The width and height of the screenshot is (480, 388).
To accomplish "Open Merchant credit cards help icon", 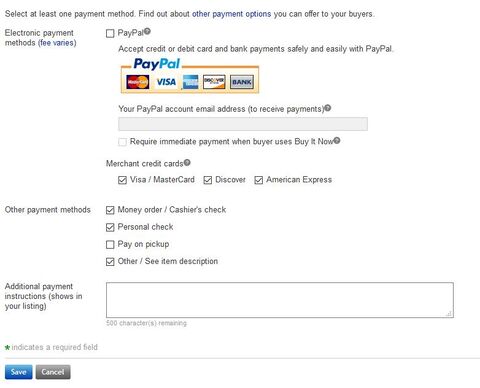I will click(x=187, y=162).
